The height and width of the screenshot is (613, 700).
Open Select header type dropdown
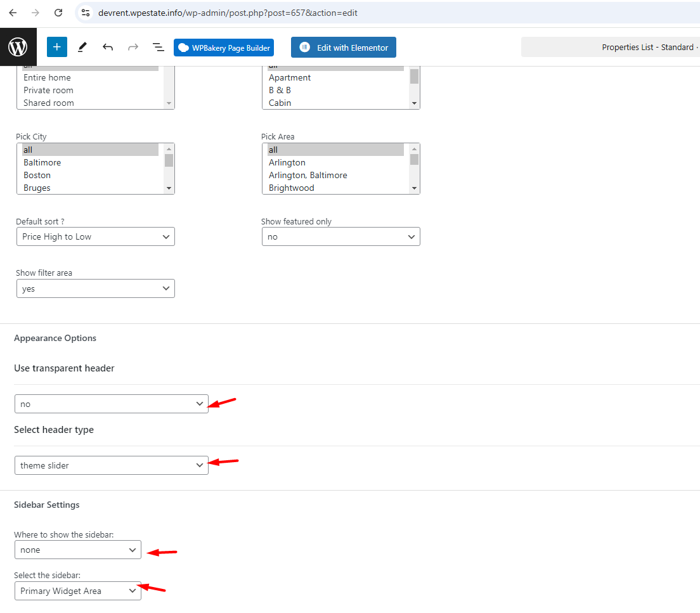point(111,465)
